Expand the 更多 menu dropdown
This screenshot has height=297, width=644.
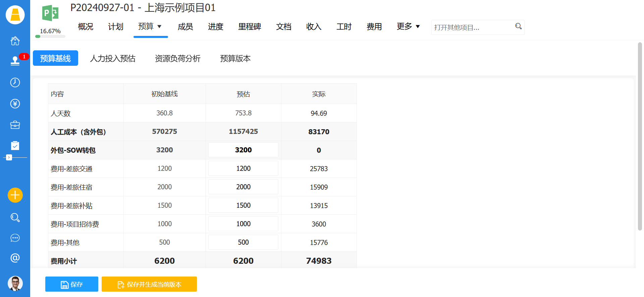pos(418,27)
